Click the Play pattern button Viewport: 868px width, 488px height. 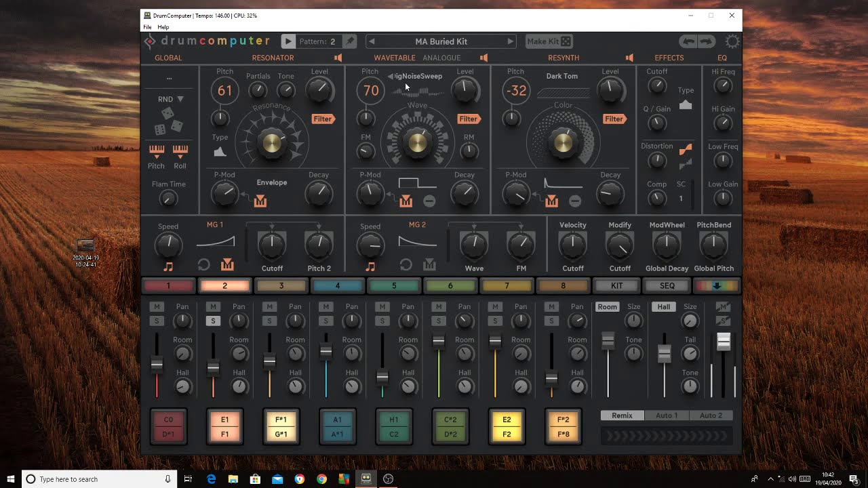click(288, 41)
